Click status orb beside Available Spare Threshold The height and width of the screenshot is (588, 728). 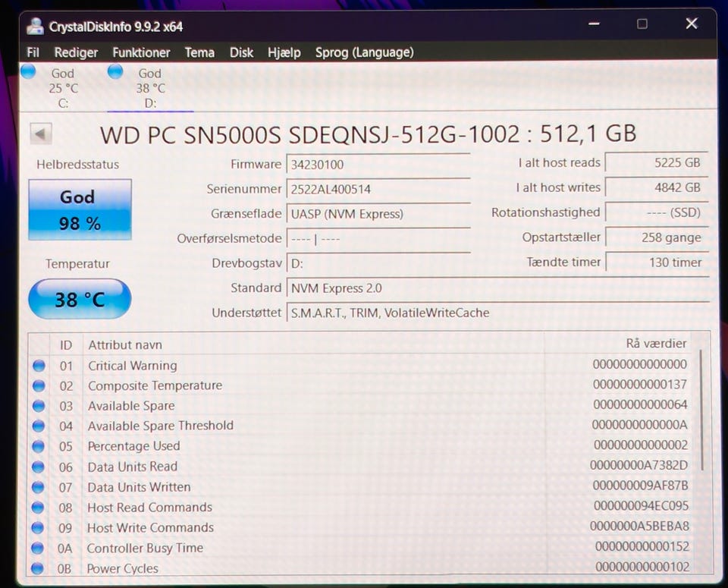pos(39,426)
